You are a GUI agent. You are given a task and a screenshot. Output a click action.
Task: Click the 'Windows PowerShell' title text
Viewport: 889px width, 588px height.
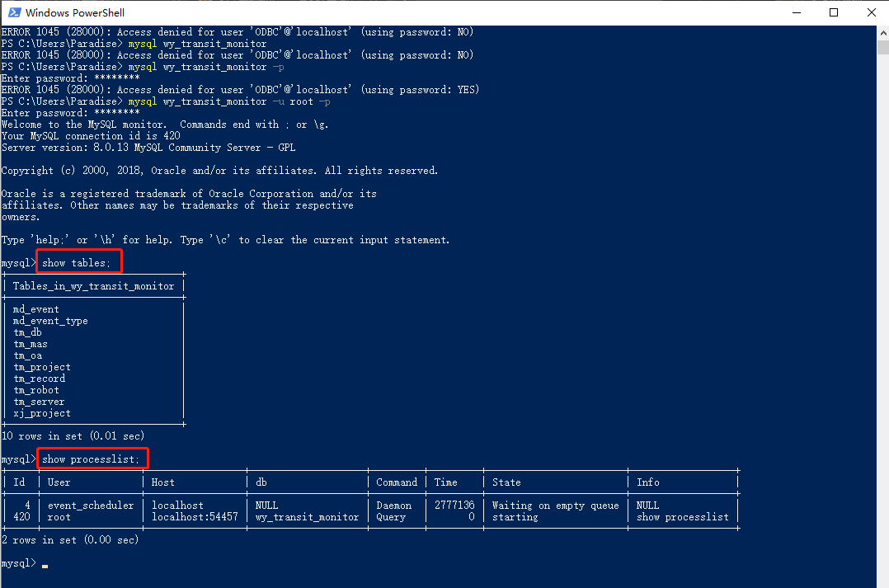point(75,12)
